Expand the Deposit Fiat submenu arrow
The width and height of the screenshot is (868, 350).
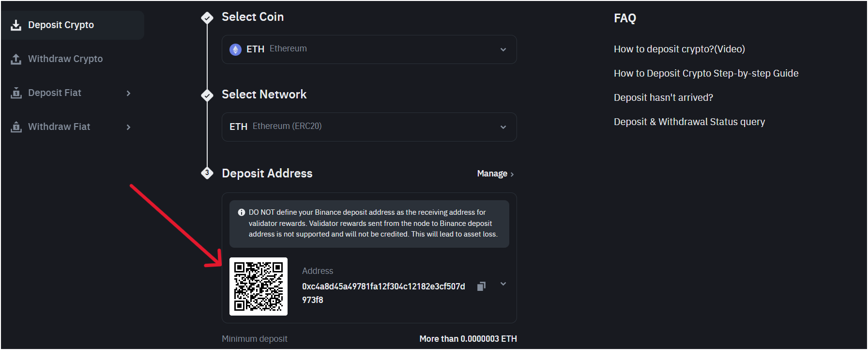point(128,93)
